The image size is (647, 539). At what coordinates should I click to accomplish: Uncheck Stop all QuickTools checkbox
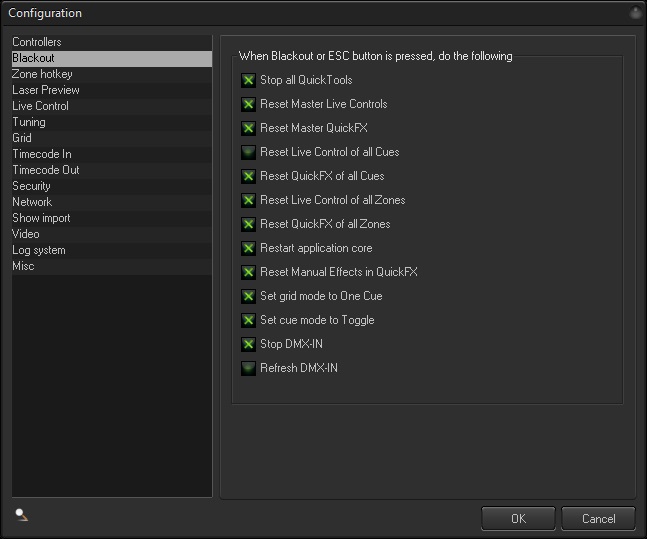coord(249,80)
